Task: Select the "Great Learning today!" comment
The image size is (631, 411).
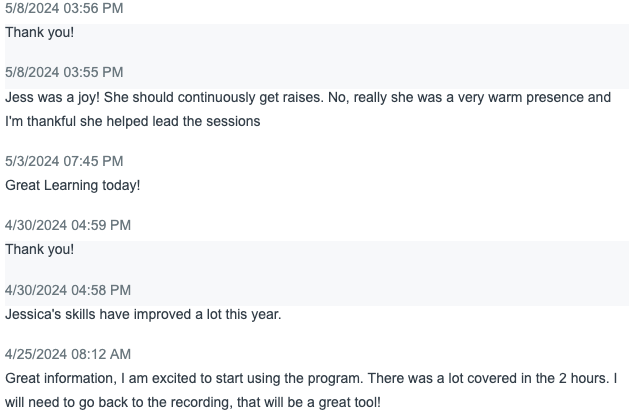Action: point(73,185)
